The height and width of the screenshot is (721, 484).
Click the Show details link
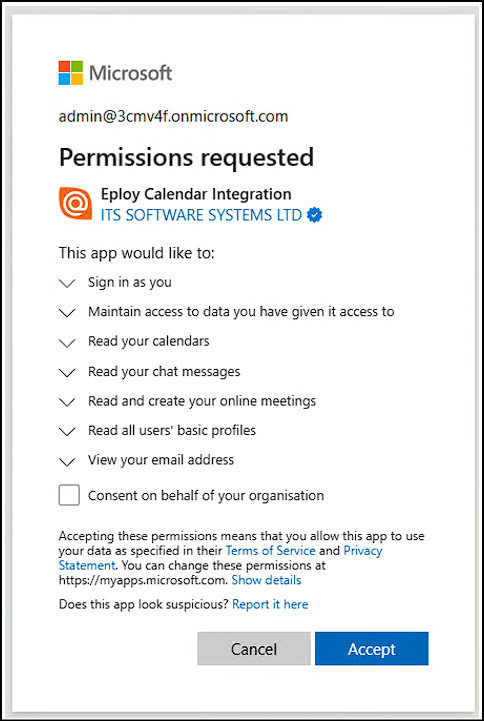(267, 580)
